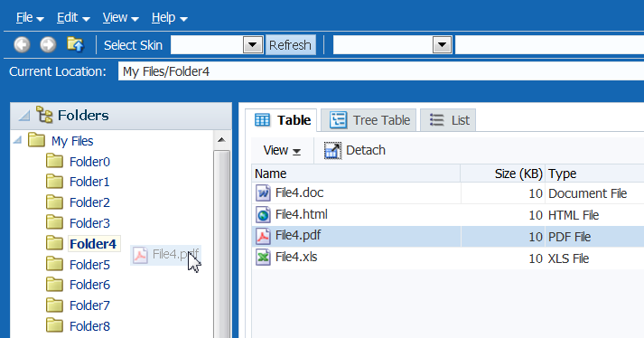Click the List tab lines icon
Screen dimensions: 644x338
point(436,120)
